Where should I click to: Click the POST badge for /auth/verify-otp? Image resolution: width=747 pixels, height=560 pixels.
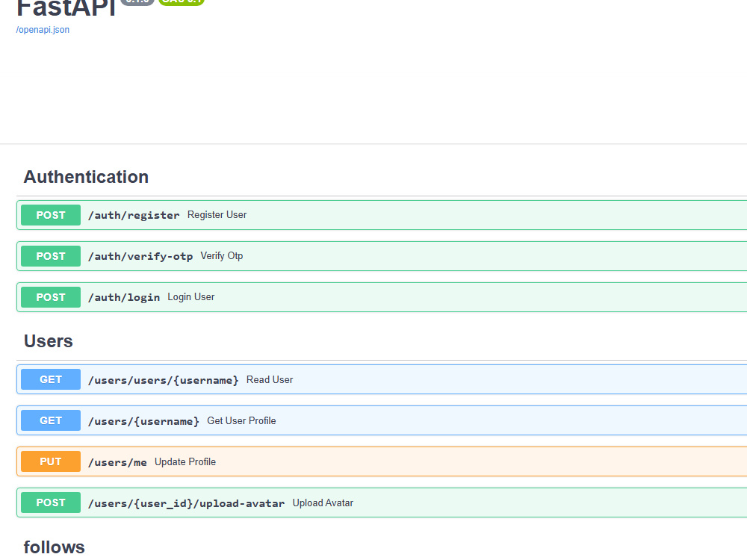point(51,255)
